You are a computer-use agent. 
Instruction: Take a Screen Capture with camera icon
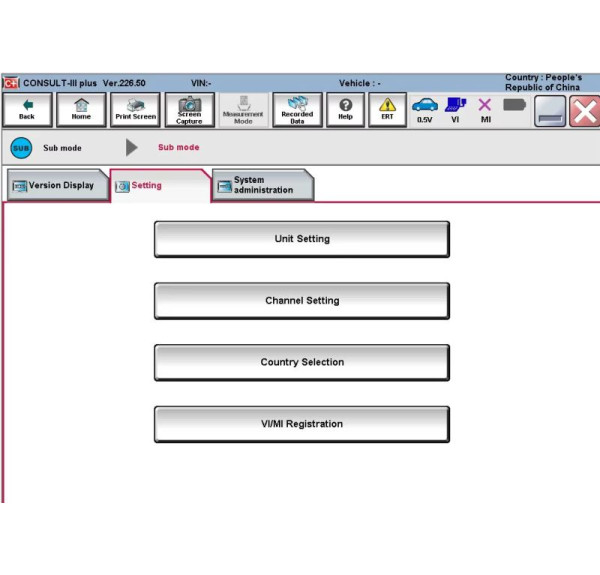pyautogui.click(x=189, y=110)
